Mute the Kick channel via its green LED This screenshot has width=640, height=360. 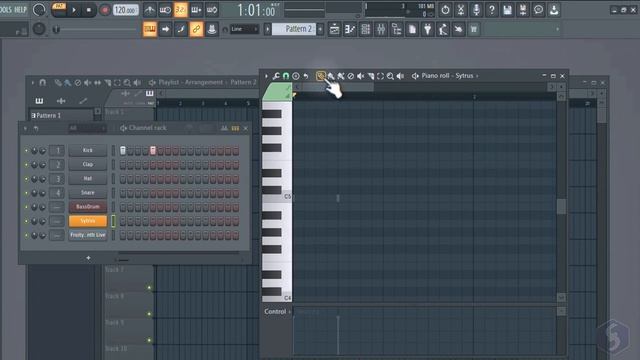click(27, 151)
